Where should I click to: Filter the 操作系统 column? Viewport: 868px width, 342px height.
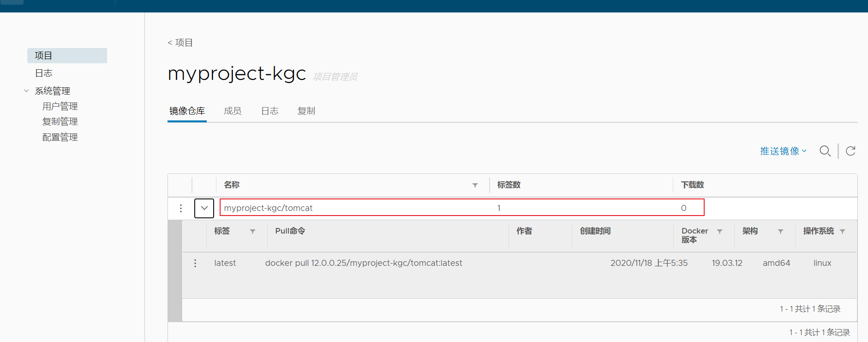842,231
